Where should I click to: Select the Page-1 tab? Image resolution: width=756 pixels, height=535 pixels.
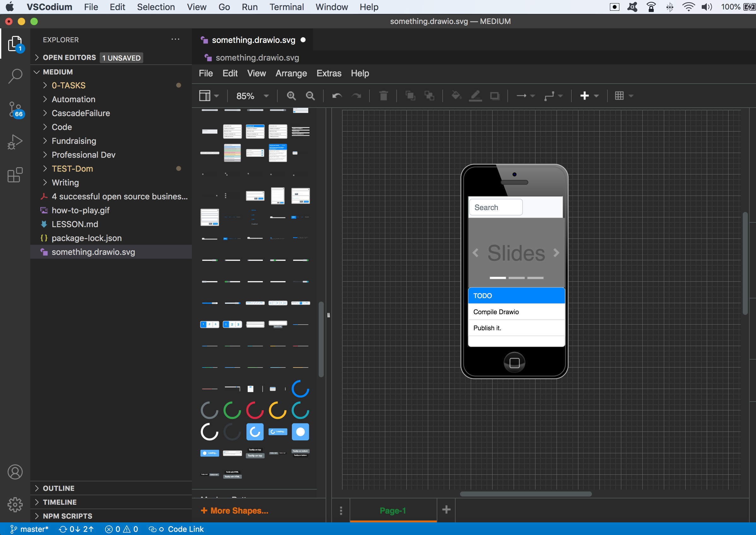click(393, 510)
